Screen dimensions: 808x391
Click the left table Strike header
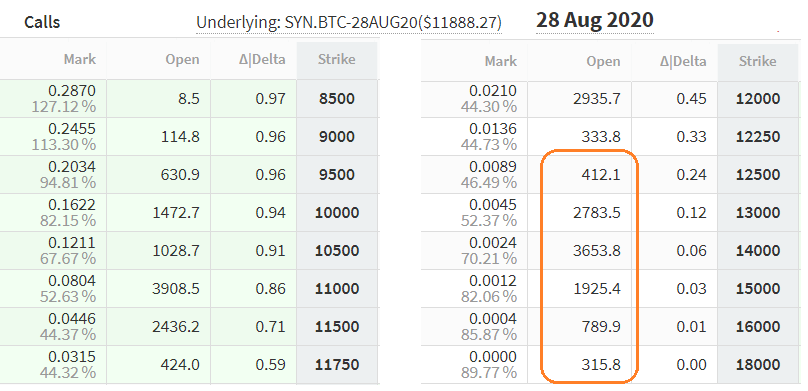[337, 59]
